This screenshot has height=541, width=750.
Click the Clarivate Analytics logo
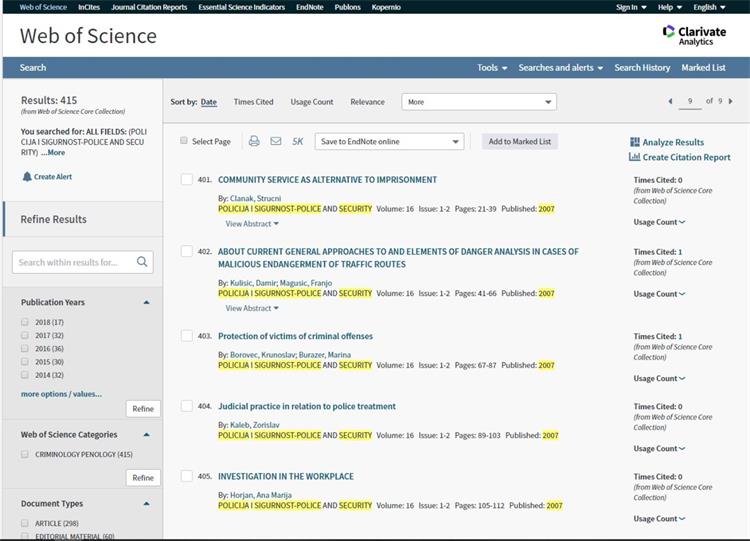click(695, 35)
